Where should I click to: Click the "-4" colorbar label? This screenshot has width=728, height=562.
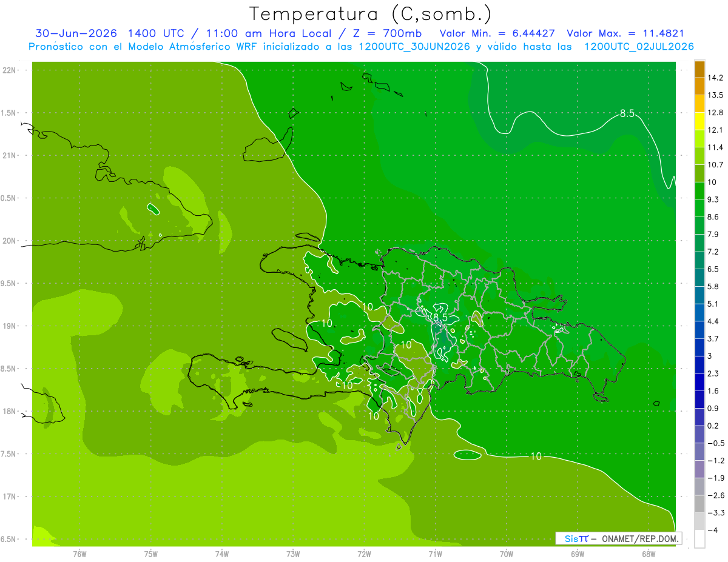pyautogui.click(x=713, y=530)
